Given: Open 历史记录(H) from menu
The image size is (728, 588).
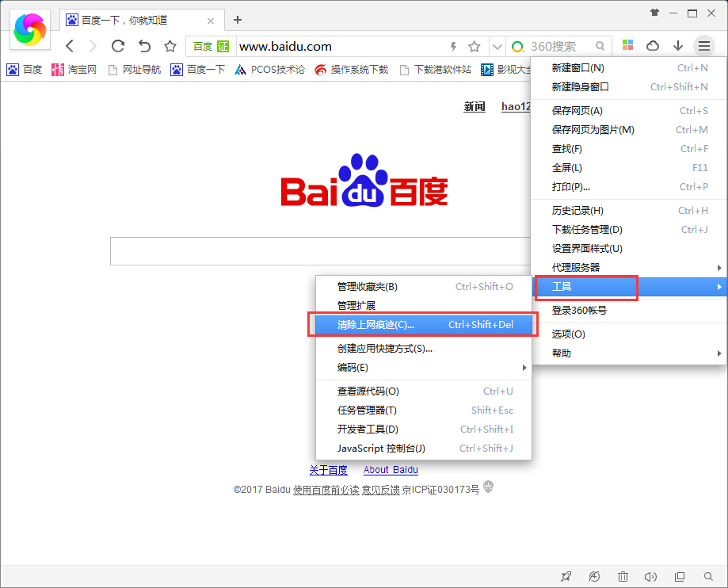Looking at the screenshot, I should tap(629, 211).
